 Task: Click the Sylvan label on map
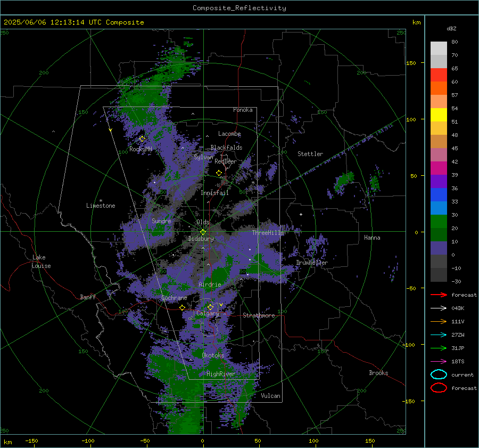tap(203, 157)
